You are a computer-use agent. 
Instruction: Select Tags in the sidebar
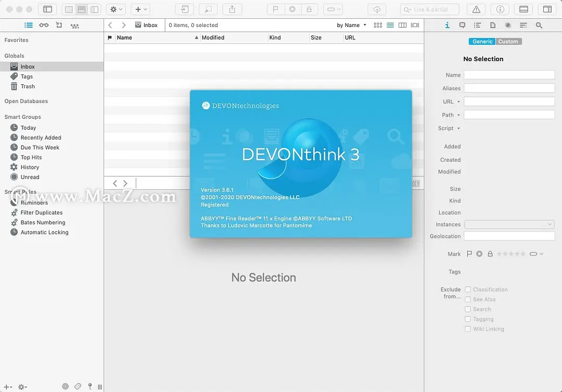click(52, 77)
